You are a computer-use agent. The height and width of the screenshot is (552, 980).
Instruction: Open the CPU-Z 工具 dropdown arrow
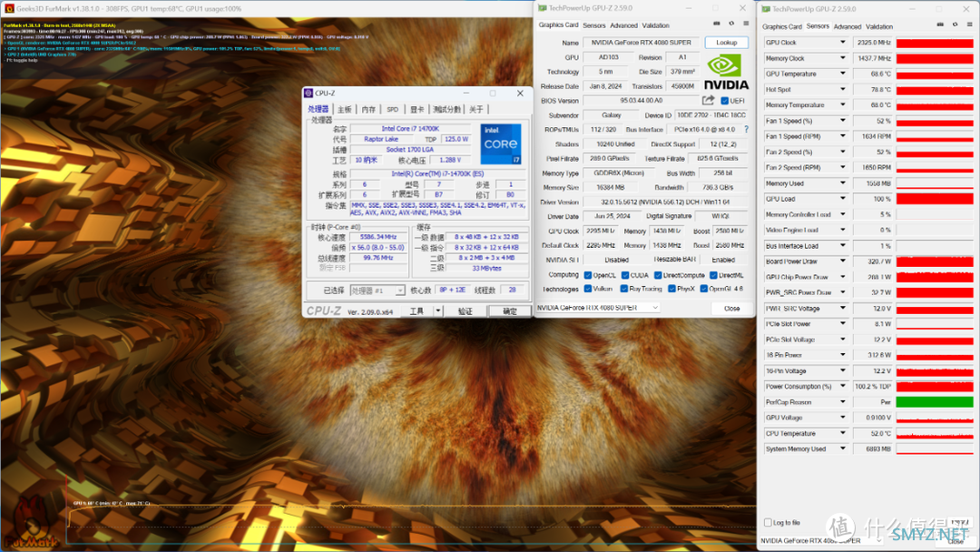point(437,310)
